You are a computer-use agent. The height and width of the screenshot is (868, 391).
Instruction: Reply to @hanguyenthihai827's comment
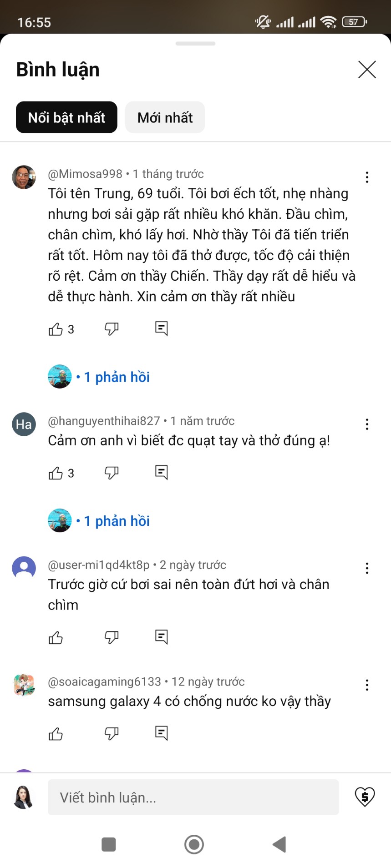162,473
